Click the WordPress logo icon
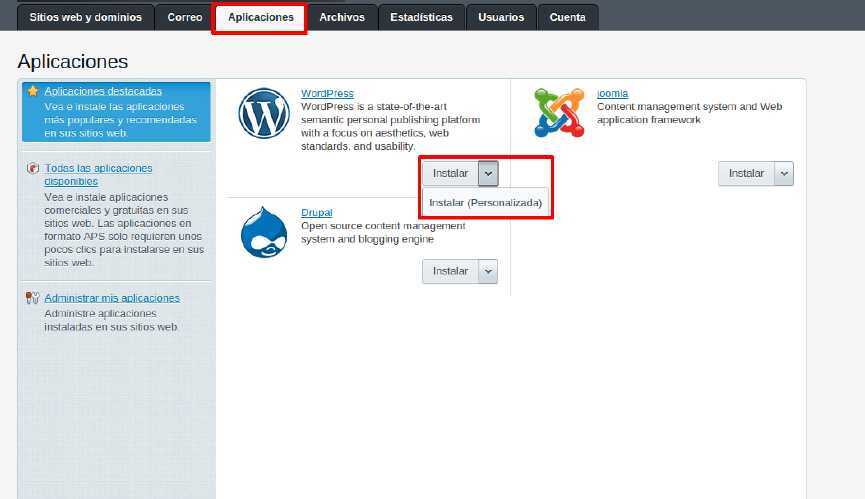The width and height of the screenshot is (865, 499). [x=264, y=114]
